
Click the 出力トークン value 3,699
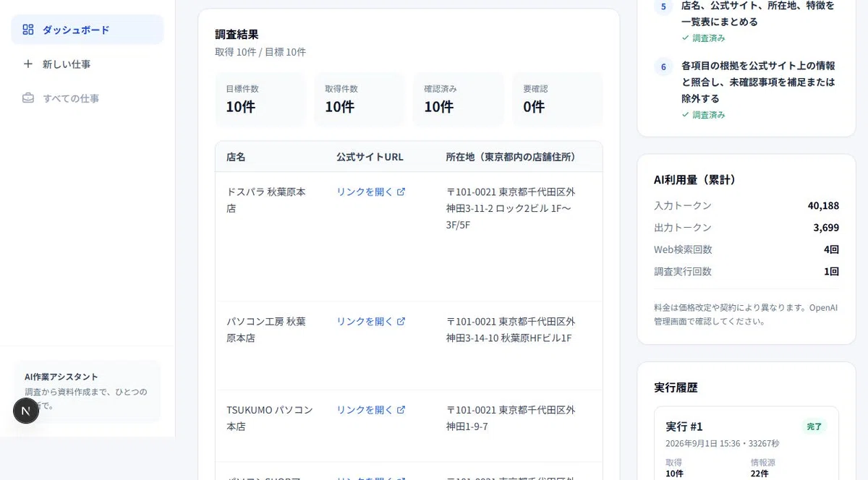(x=826, y=228)
